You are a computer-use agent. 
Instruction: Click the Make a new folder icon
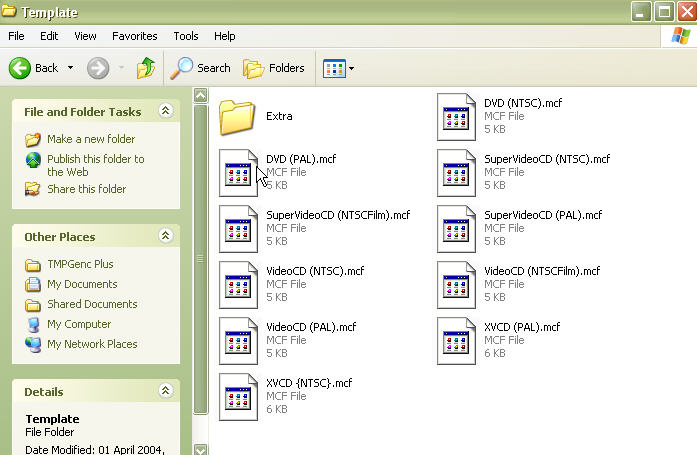pyautogui.click(x=33, y=140)
